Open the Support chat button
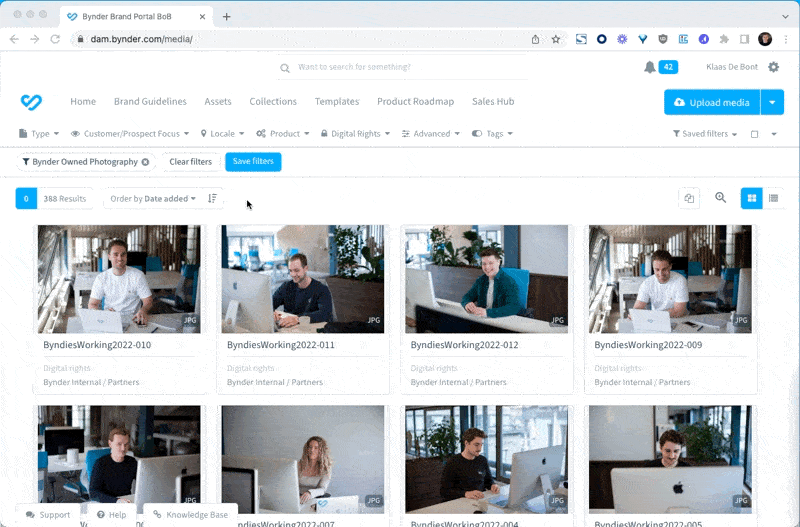The image size is (800, 527). [47, 515]
